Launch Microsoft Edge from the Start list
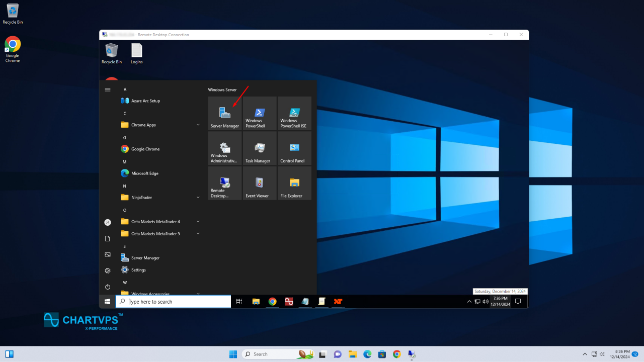The height and width of the screenshot is (362, 644). click(x=160, y=173)
